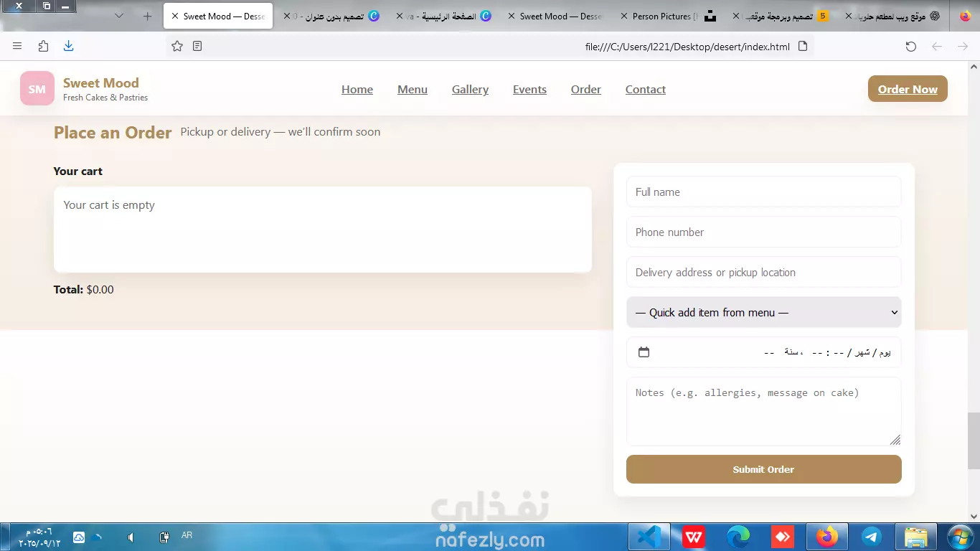Expand the list all tabs chevron
The image size is (980, 551).
click(119, 16)
